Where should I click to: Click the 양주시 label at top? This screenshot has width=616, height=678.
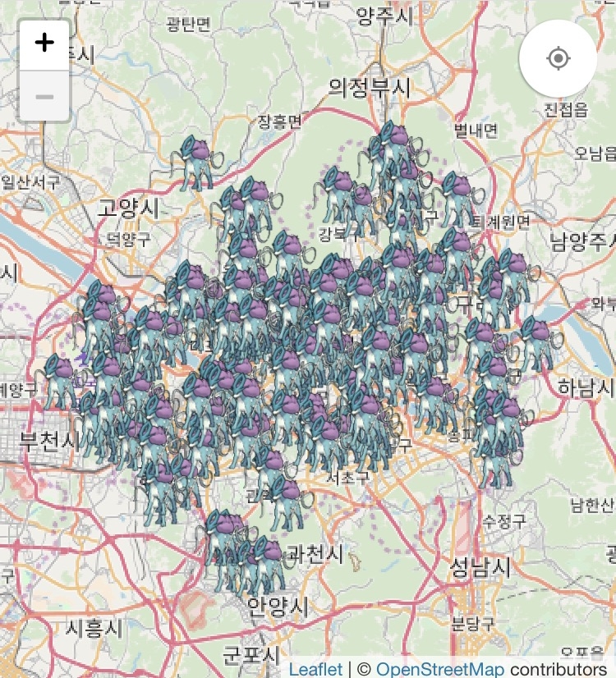(x=384, y=16)
